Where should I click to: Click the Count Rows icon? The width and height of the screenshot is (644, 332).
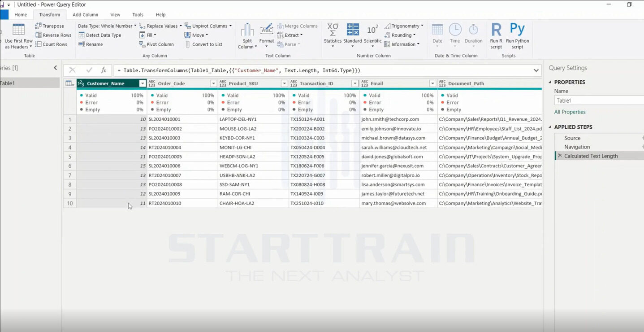click(38, 44)
